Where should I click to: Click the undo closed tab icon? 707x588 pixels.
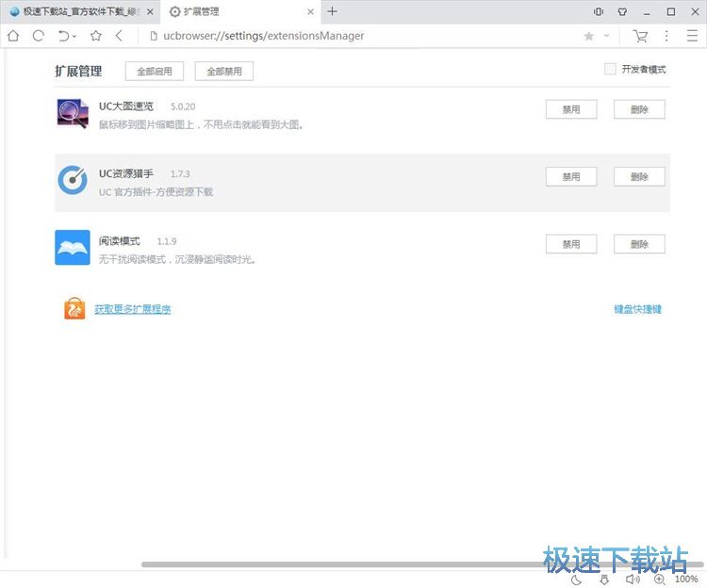pos(63,36)
